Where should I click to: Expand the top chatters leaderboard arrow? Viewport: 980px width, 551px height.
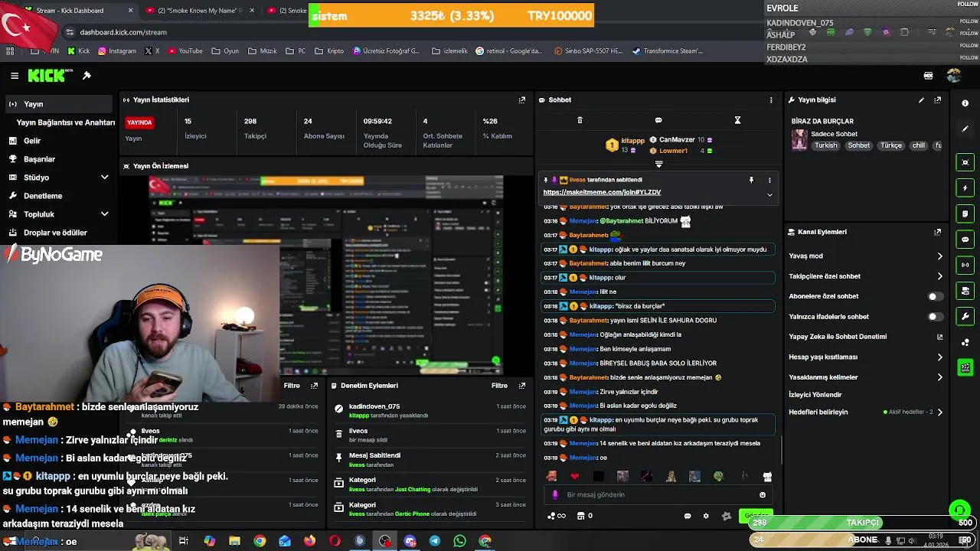click(x=658, y=165)
